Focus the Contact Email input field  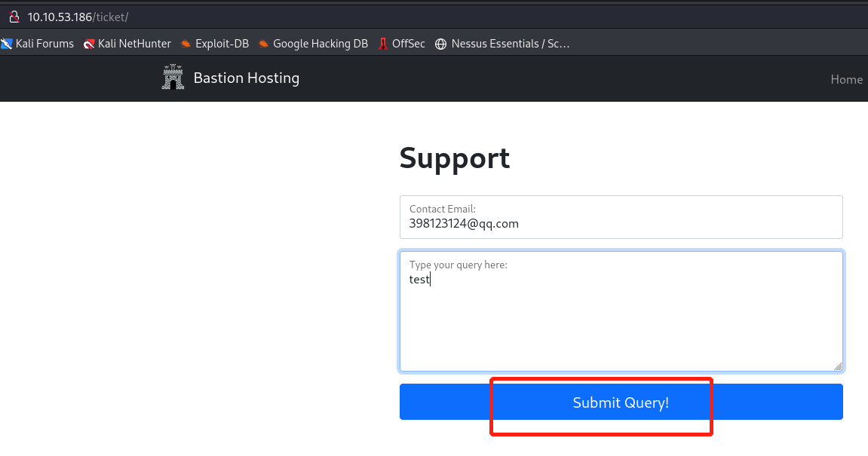click(x=620, y=224)
